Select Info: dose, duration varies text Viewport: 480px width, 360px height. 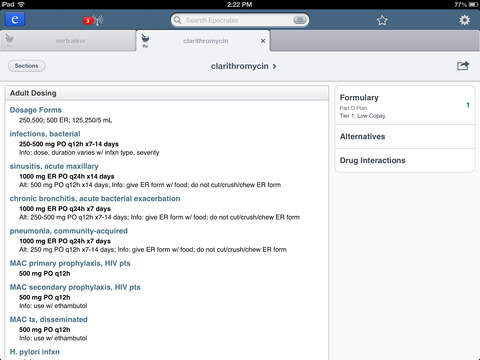(x=89, y=153)
